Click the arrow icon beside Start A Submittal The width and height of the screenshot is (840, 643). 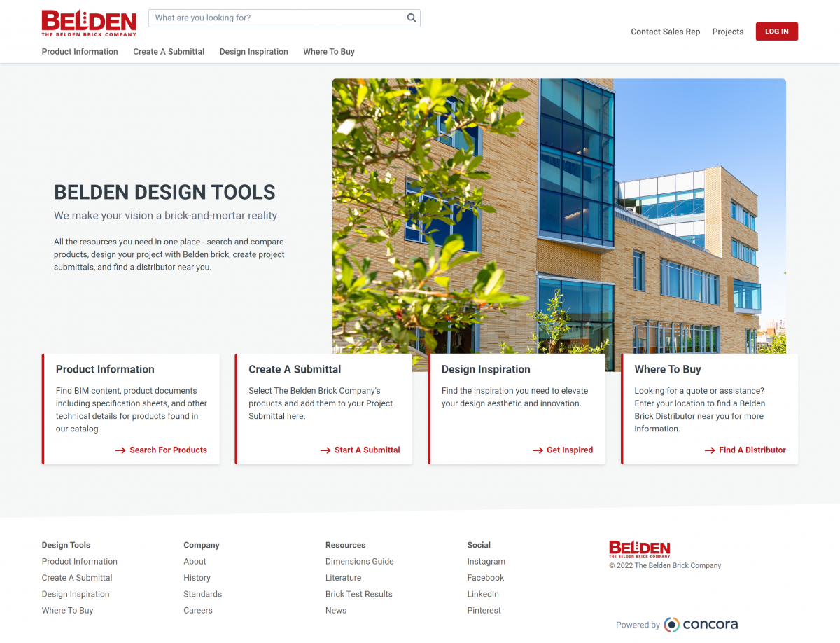pos(325,450)
